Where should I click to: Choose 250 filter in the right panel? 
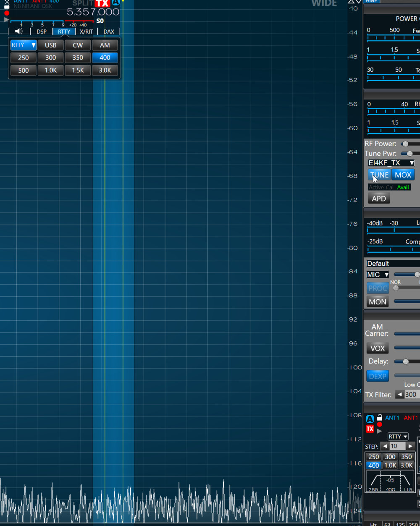(373, 457)
